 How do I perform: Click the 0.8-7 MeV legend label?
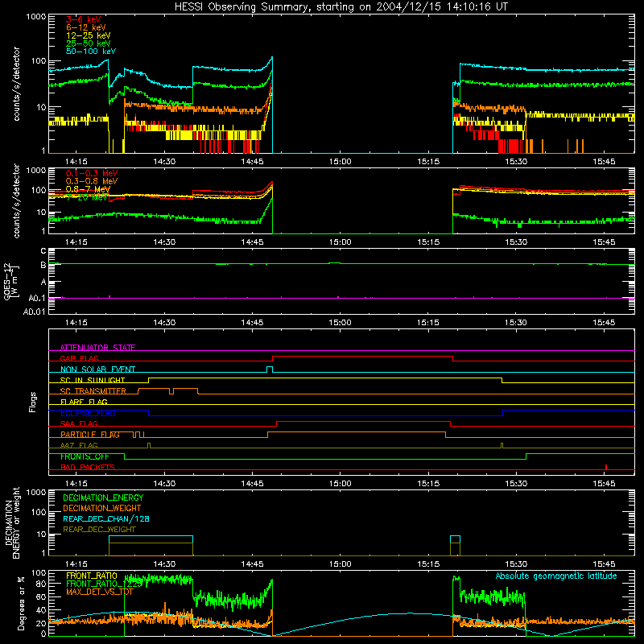(88, 189)
